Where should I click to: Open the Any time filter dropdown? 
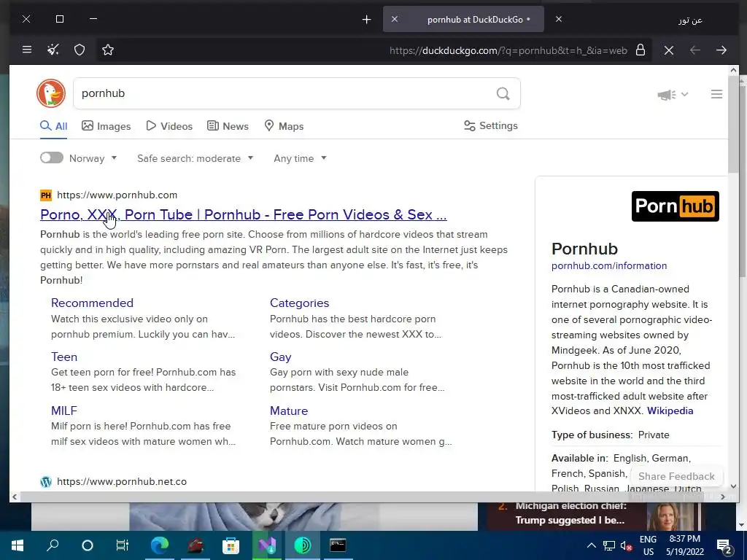tap(300, 158)
